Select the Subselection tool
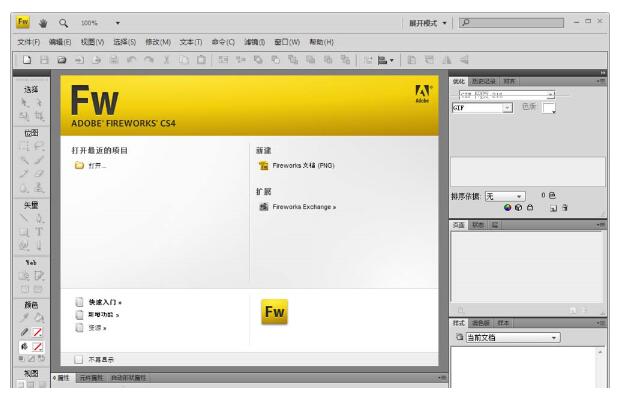The image size is (627, 406). pos(39,103)
